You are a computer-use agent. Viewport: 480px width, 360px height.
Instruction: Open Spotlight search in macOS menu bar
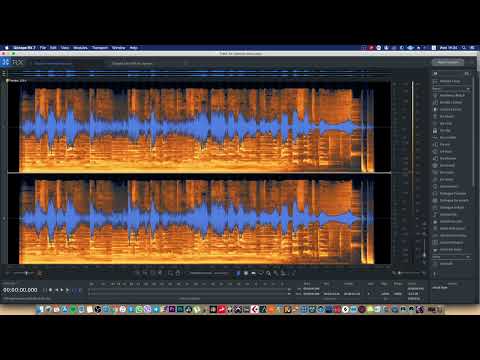click(464, 48)
